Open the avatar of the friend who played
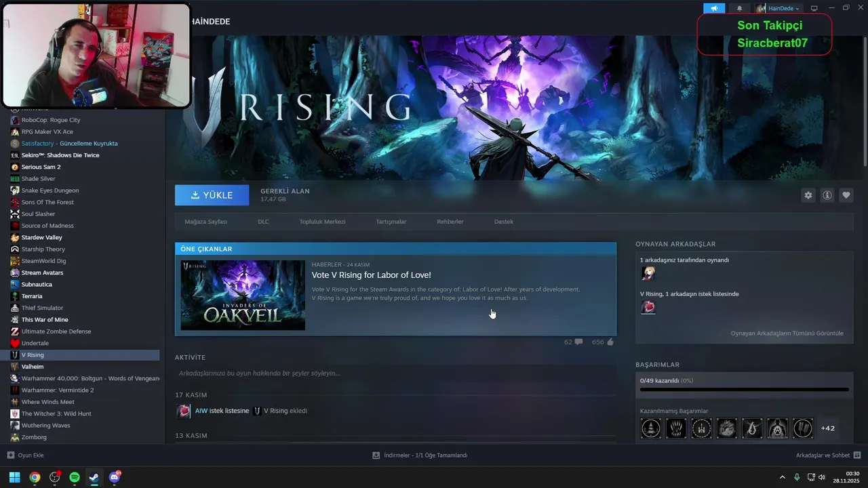The height and width of the screenshot is (488, 868). [x=648, y=273]
